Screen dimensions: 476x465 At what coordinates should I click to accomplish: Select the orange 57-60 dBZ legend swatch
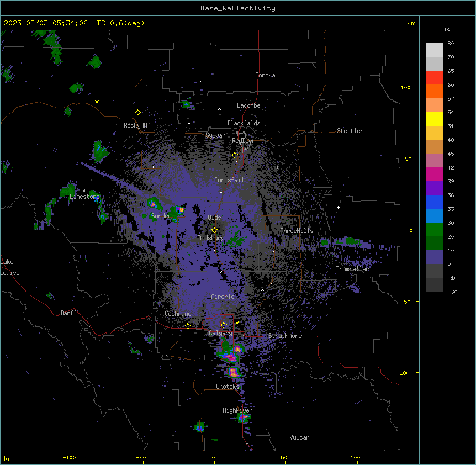[434, 91]
